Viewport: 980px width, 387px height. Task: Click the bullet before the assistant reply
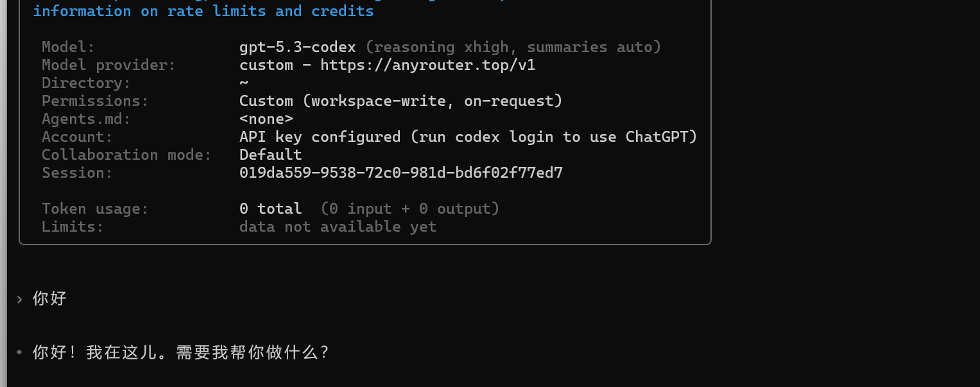point(19,352)
